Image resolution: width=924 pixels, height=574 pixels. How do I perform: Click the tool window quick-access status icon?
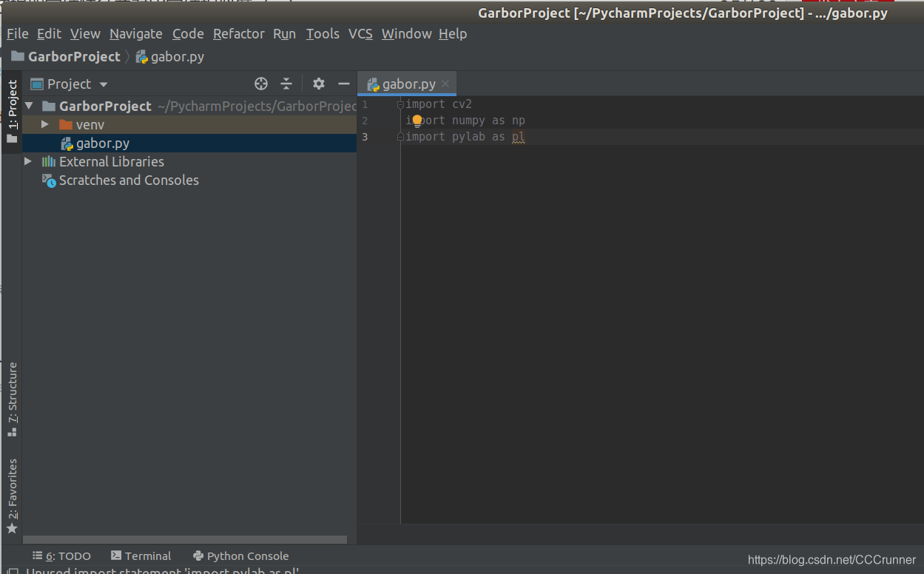(x=13, y=571)
